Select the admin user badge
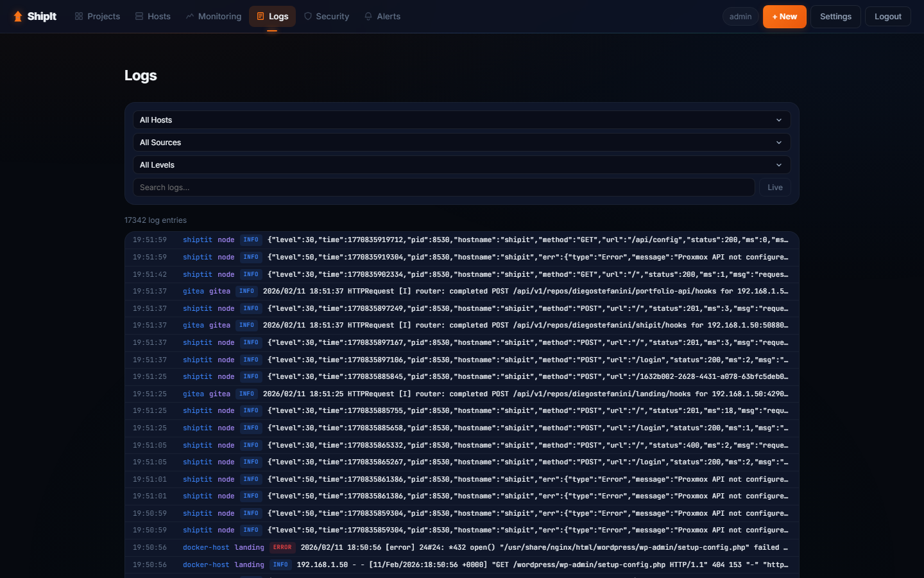924x578 pixels. tap(740, 17)
